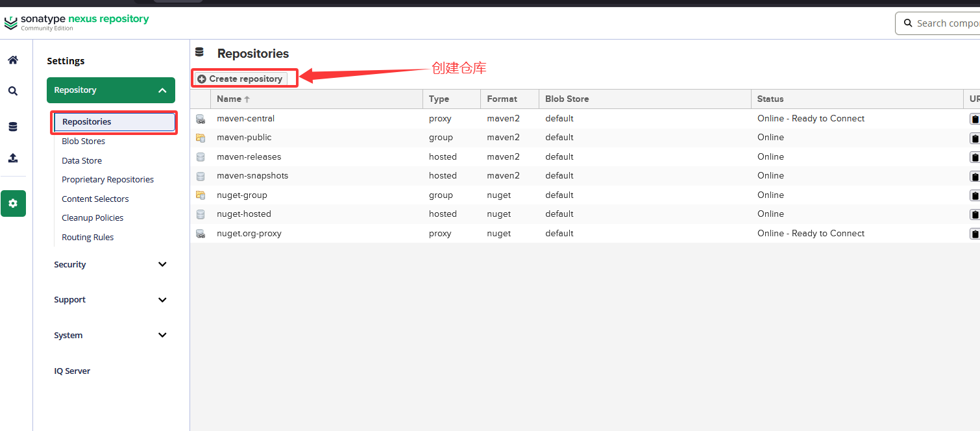The image size is (980, 431).
Task: Sort table by Blob Store column header
Action: tap(645, 99)
